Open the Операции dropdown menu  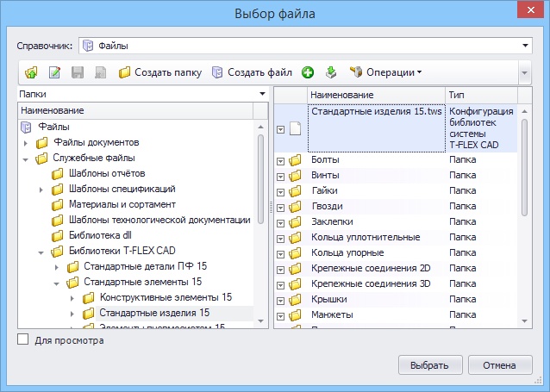[x=386, y=72]
